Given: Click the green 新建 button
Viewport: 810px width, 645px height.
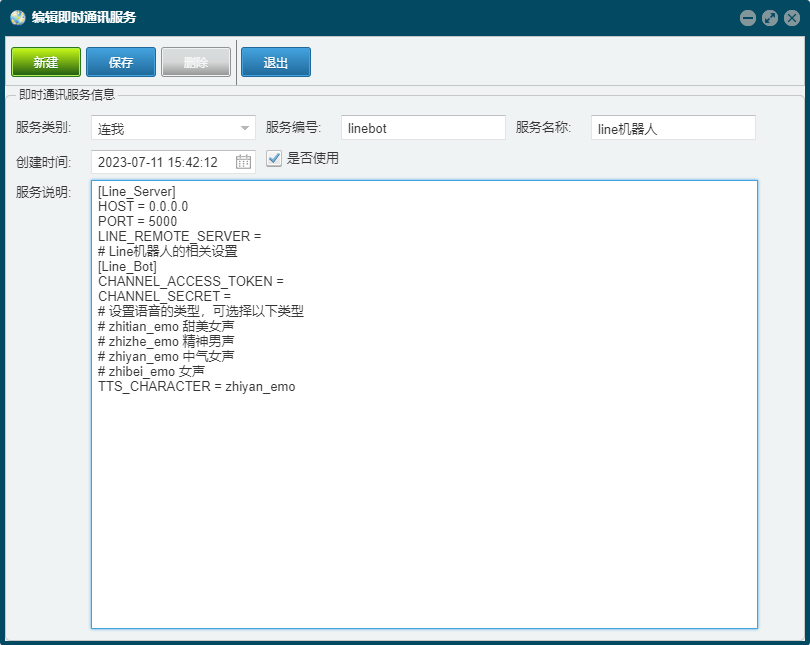Looking at the screenshot, I should click(x=46, y=62).
